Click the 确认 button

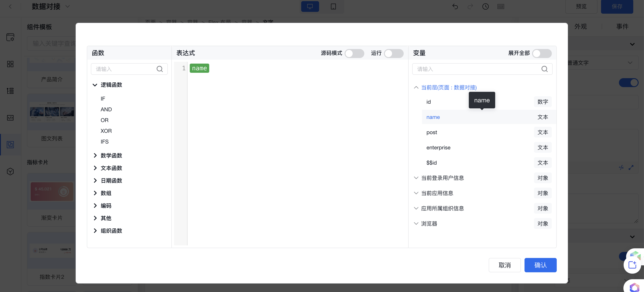[x=540, y=265]
